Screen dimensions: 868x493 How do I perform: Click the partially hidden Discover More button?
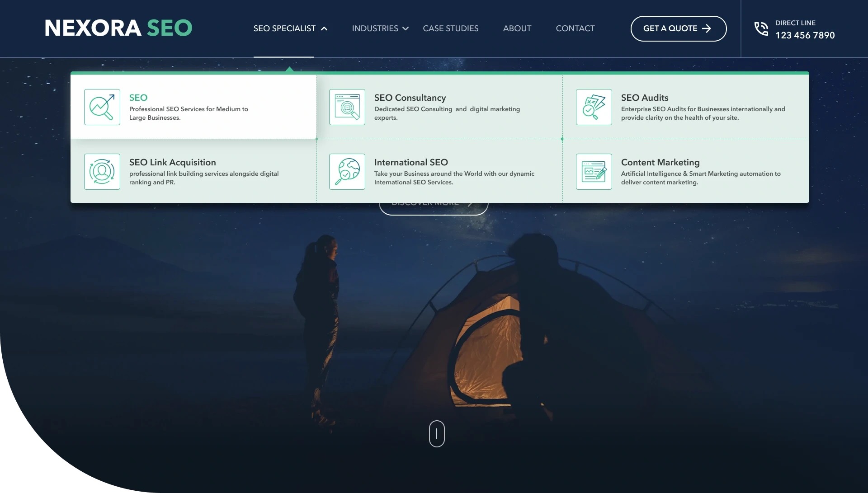tap(433, 208)
